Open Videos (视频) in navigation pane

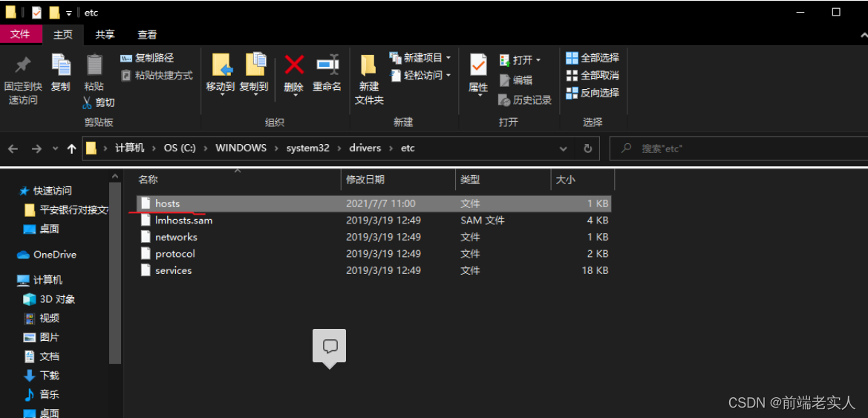click(42, 319)
